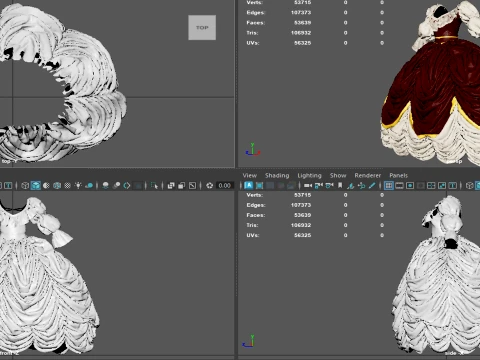Click the highlighted A icon in side toolbar

248,185
